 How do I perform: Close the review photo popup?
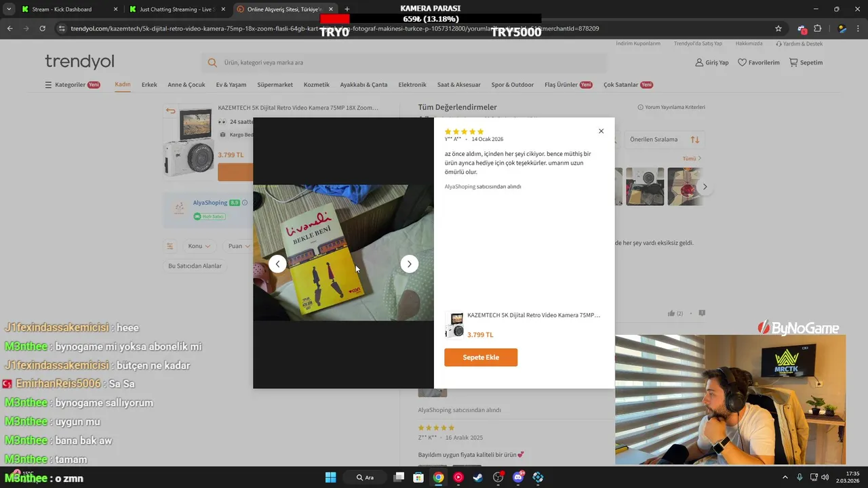click(x=601, y=131)
